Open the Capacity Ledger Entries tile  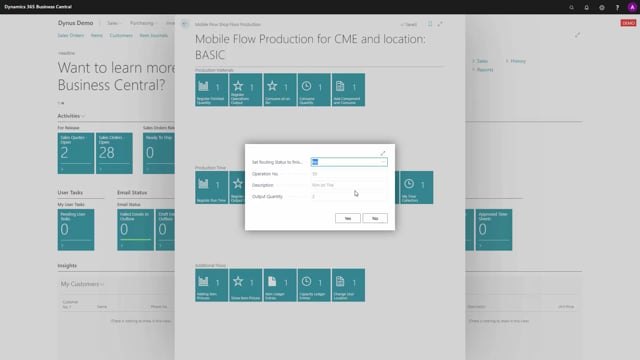(314, 285)
